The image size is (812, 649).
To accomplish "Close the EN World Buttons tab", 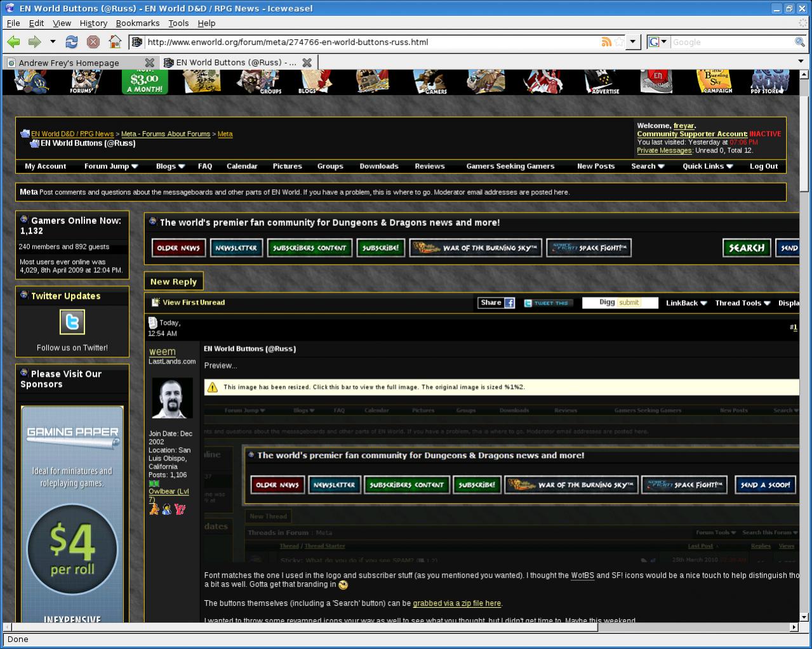I will click(x=307, y=63).
